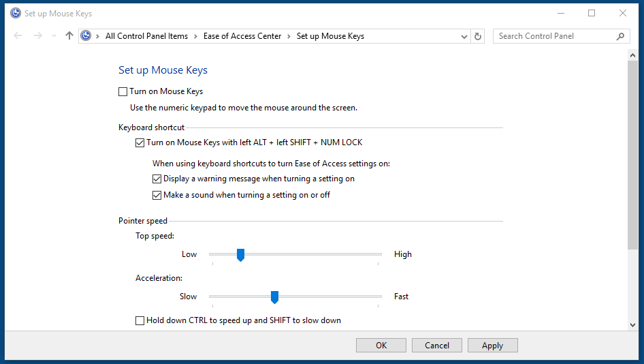Expand the address bar history dropdown

click(464, 36)
